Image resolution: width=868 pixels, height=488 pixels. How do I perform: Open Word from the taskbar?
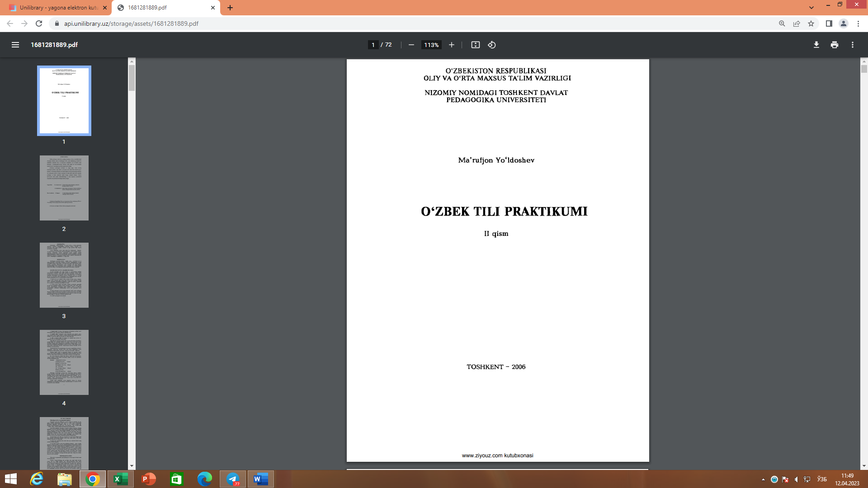[261, 479]
